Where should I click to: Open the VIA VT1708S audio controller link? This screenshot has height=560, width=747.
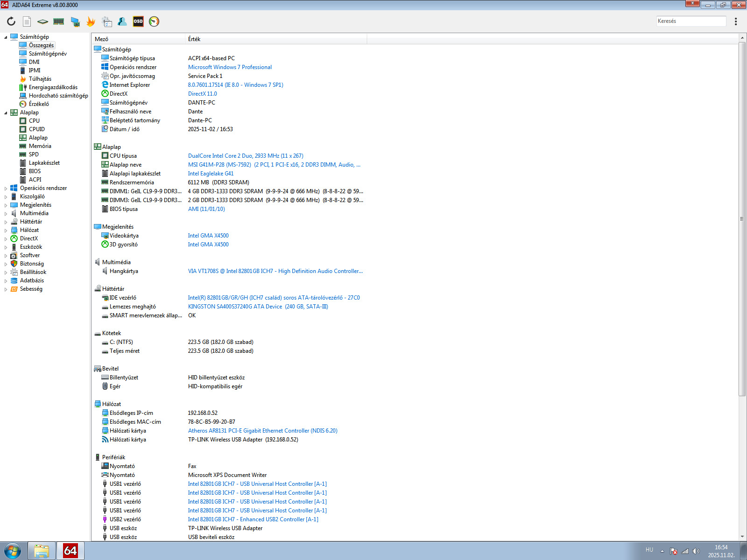coord(275,271)
